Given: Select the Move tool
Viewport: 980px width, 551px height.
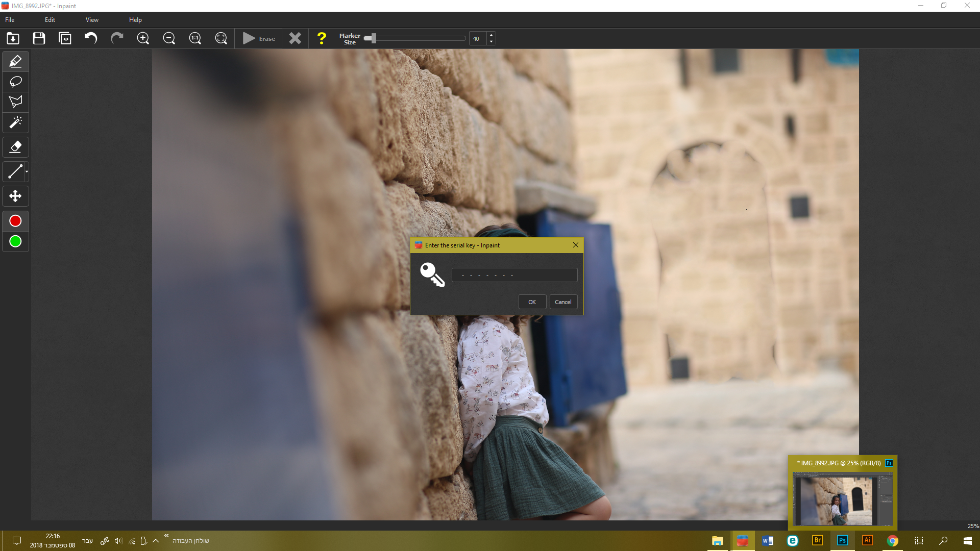Looking at the screenshot, I should tap(15, 196).
